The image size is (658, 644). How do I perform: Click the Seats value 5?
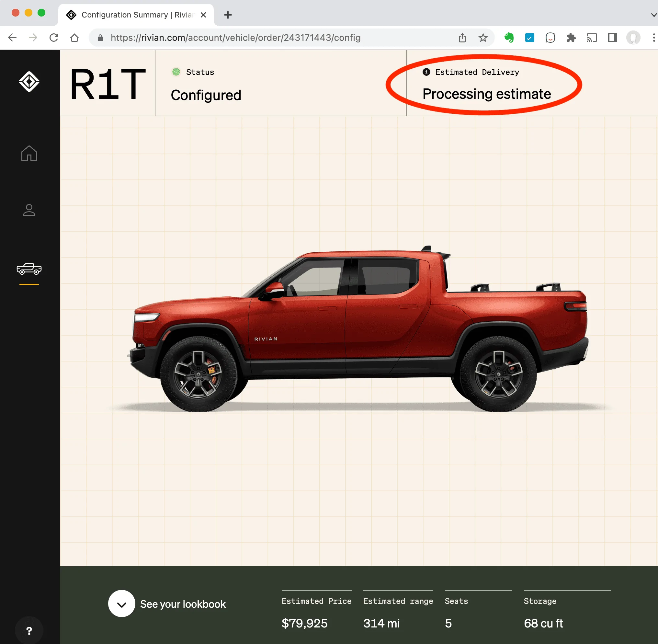click(x=448, y=623)
